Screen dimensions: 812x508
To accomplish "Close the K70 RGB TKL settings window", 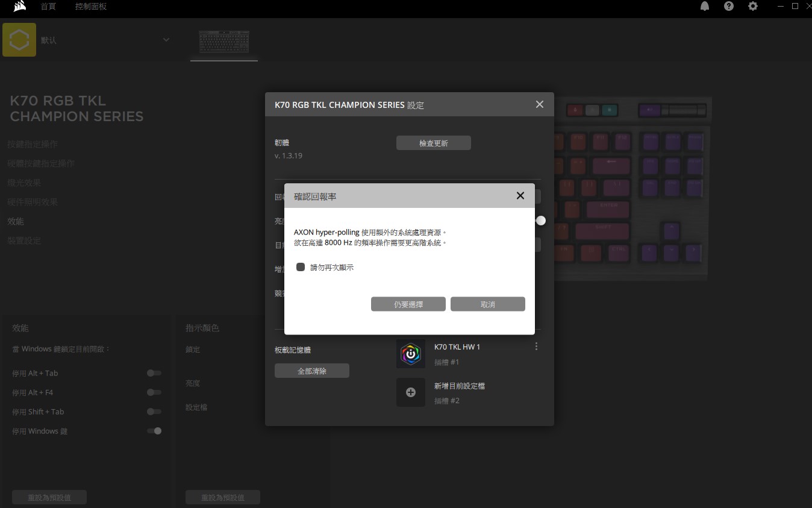I will click(x=540, y=104).
